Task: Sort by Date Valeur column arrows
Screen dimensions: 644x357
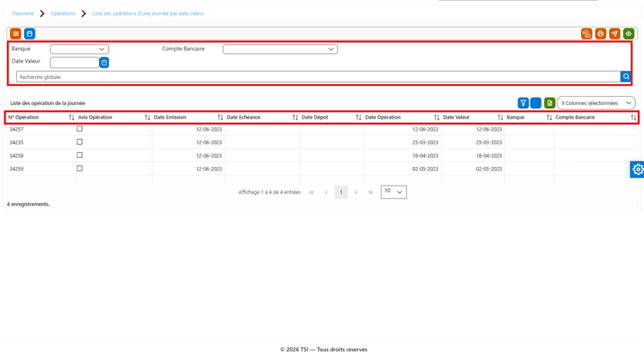Action: pos(500,117)
